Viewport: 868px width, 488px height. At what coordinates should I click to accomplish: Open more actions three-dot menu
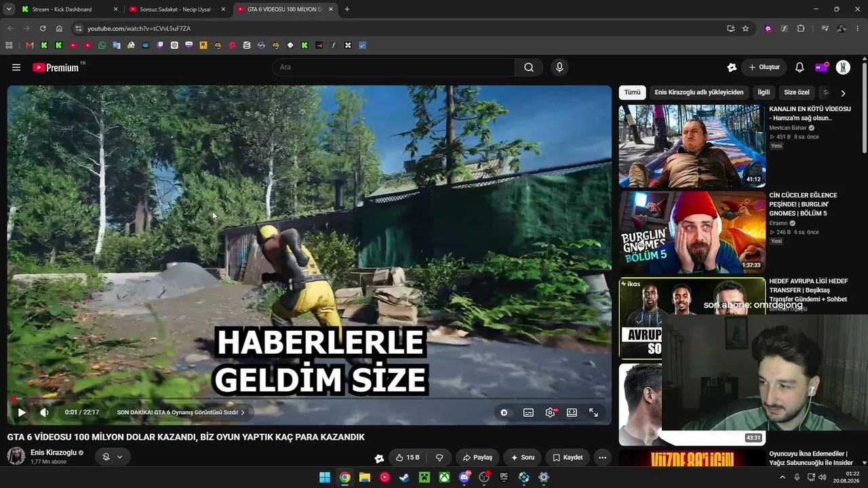[602, 457]
